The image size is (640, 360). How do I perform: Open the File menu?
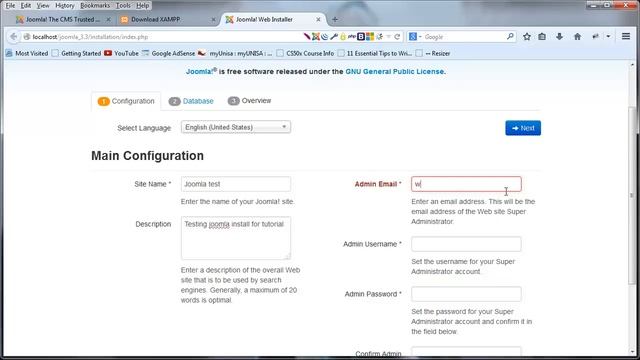(x=10, y=6)
